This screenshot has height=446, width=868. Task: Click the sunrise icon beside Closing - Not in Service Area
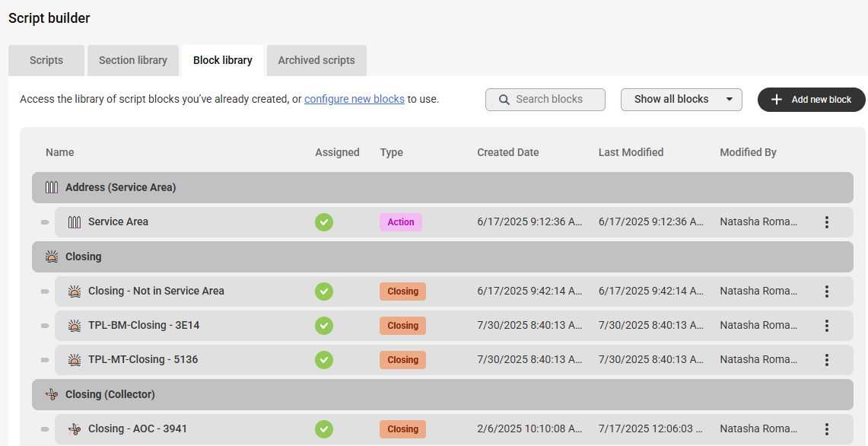(x=75, y=291)
